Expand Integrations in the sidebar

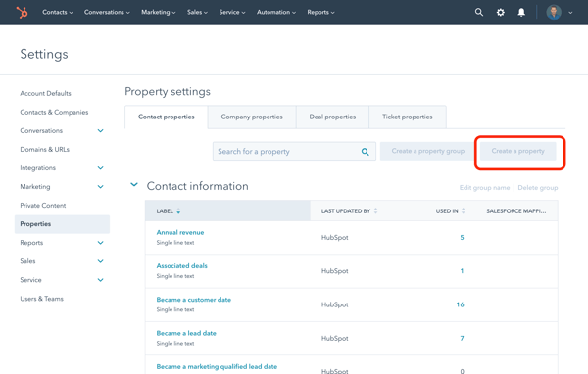101,167
